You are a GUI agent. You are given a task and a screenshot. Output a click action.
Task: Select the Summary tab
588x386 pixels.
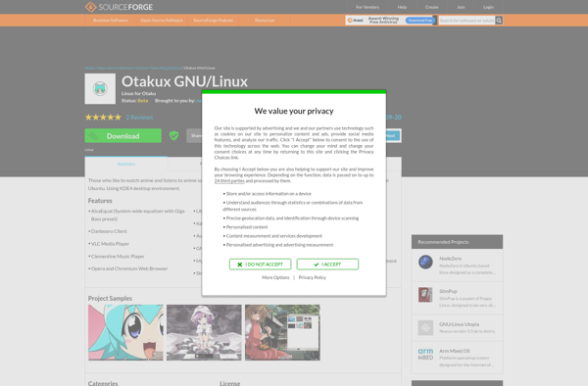pos(126,164)
